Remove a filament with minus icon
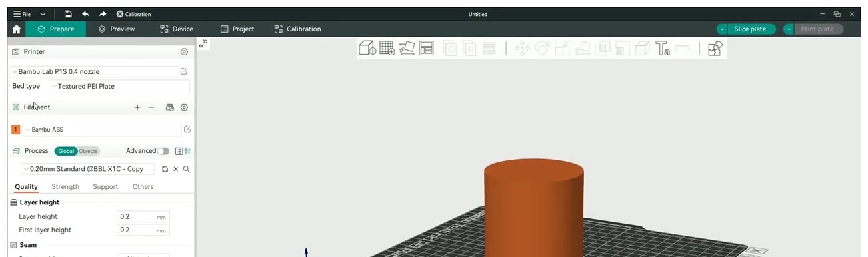 coord(151,107)
